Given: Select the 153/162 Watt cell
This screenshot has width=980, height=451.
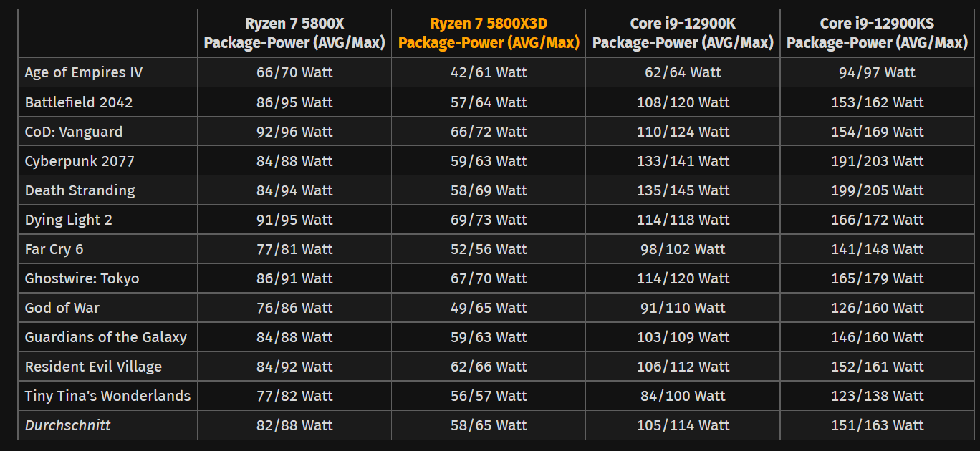Looking at the screenshot, I should (x=877, y=102).
